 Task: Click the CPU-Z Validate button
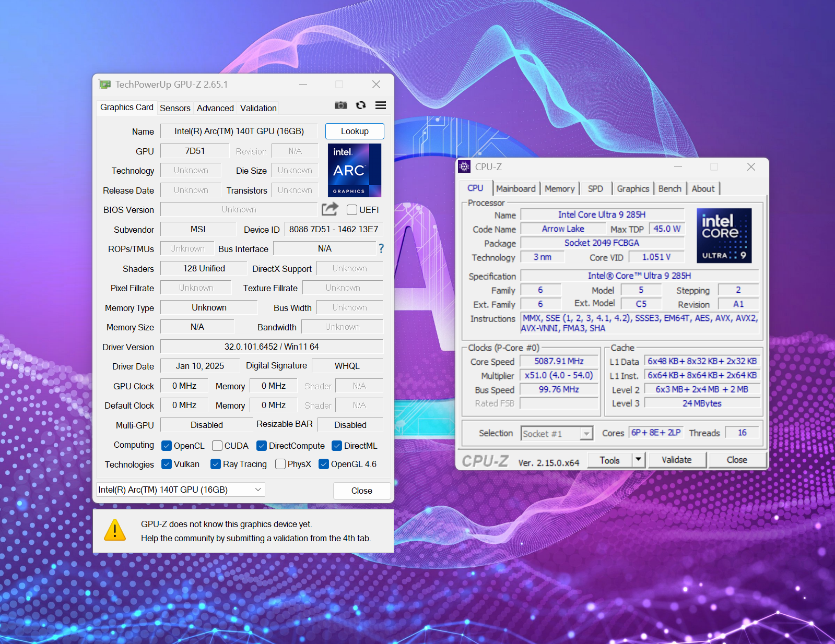coord(676,460)
